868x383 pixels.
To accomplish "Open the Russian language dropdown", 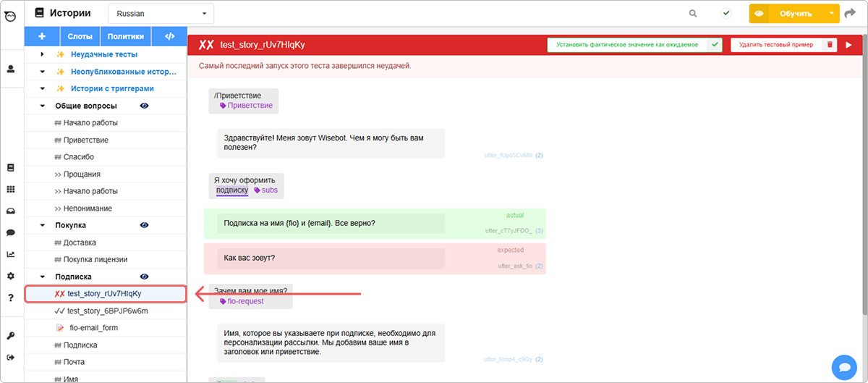I will [161, 13].
